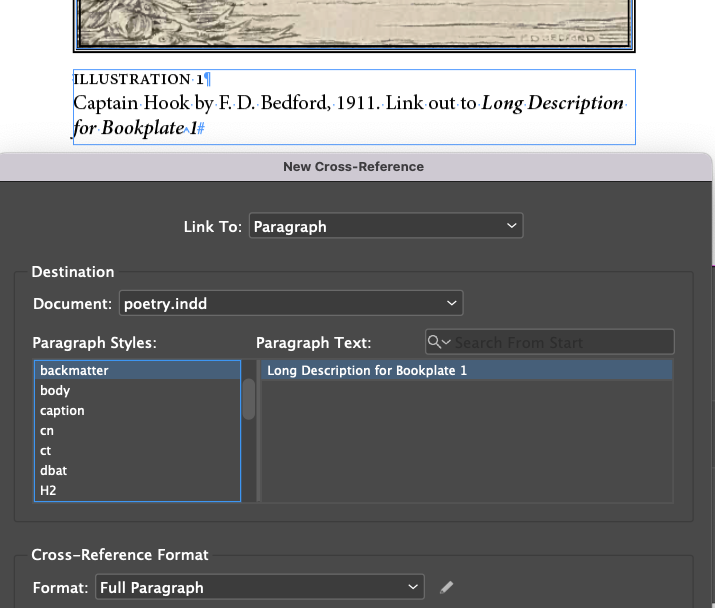
Task: Click the magnifier search options icon
Action: [439, 342]
